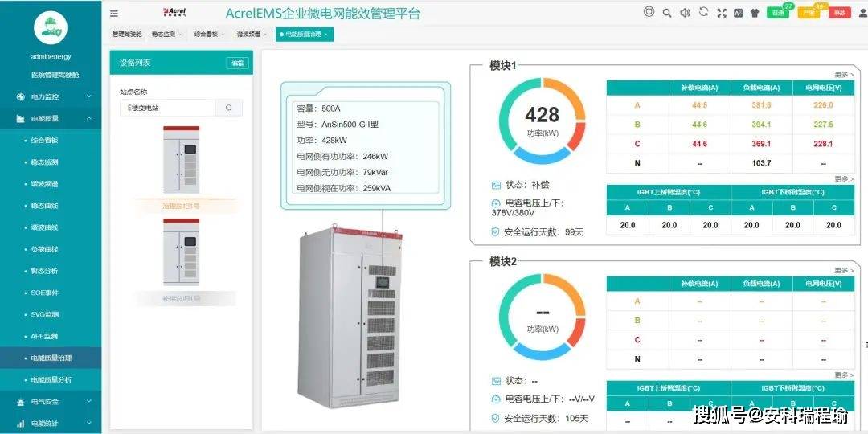Open 稳态监测 in the sidebar menu
868x434 pixels.
point(44,162)
